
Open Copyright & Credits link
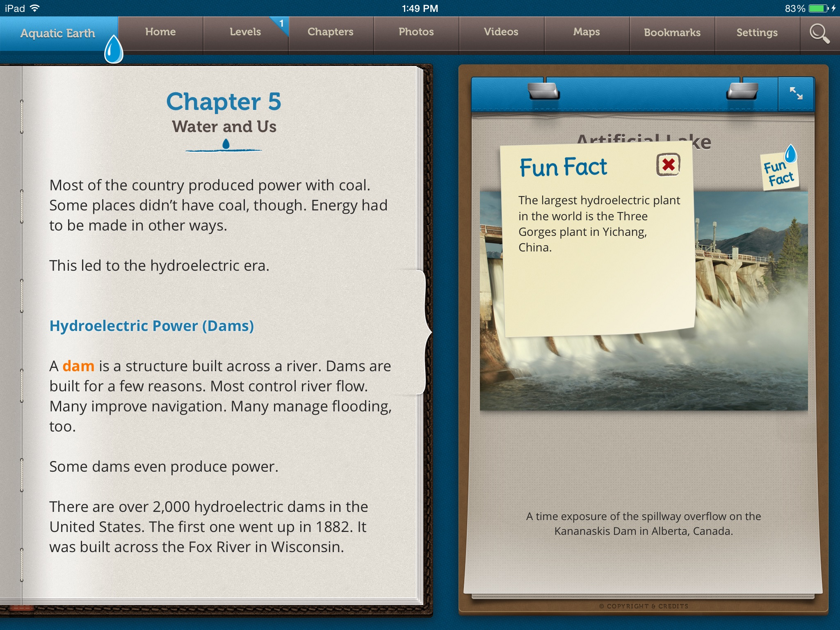643,606
